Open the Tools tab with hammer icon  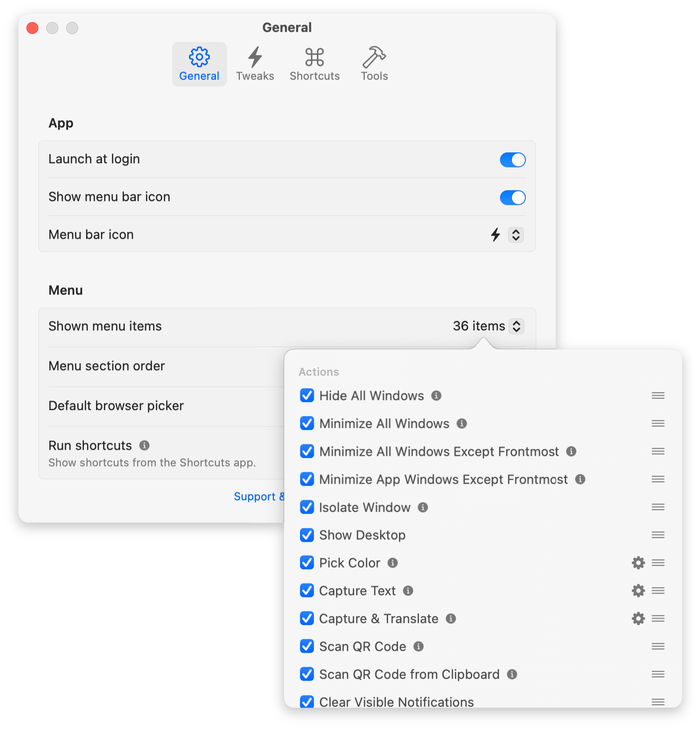(374, 64)
